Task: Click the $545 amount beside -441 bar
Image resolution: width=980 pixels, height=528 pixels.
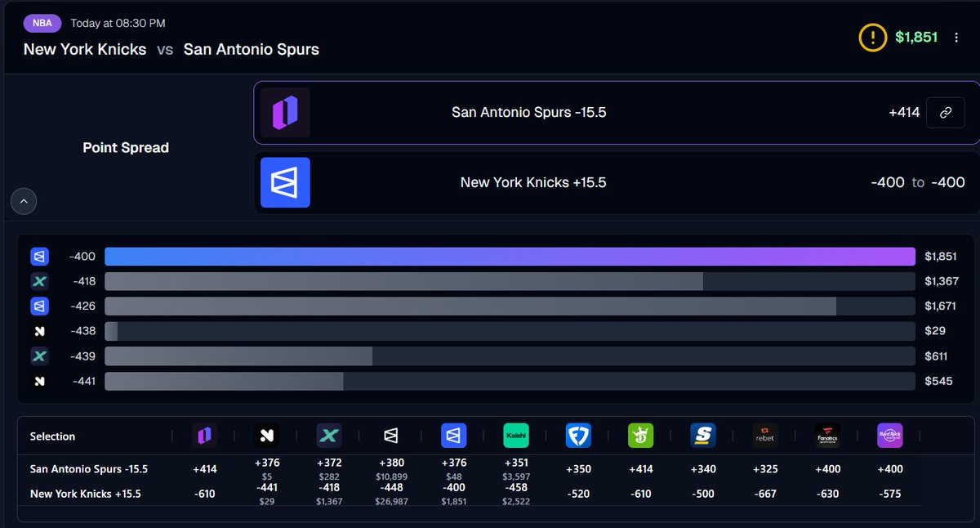Action: (938, 381)
